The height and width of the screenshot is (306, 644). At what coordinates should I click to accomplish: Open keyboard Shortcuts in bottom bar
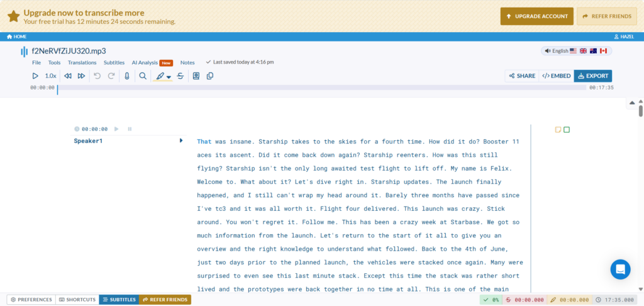coord(77,300)
